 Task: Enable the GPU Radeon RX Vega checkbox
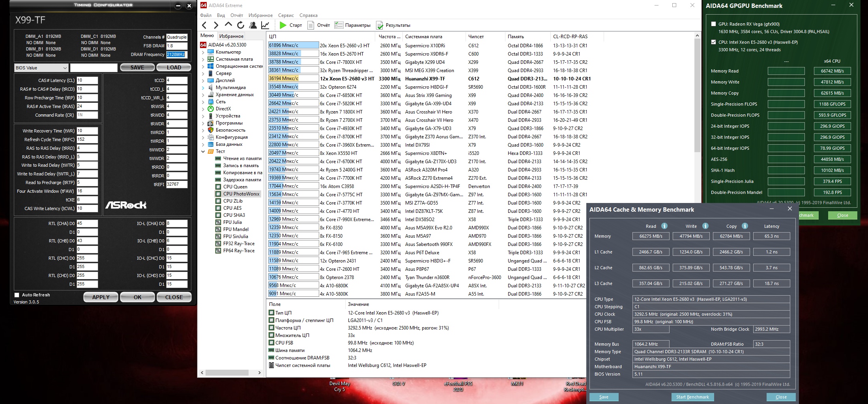[713, 24]
